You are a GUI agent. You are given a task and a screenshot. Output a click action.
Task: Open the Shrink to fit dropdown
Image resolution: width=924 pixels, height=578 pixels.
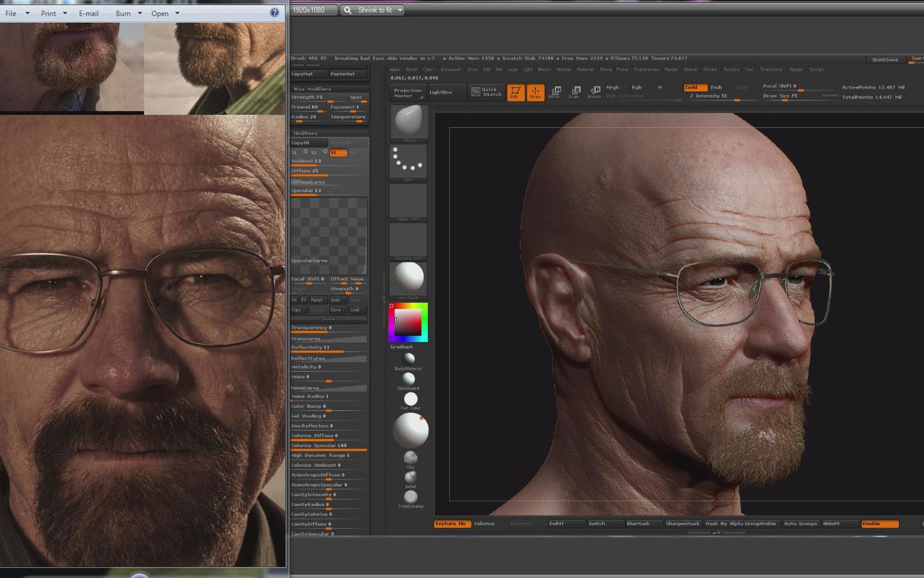coord(374,10)
